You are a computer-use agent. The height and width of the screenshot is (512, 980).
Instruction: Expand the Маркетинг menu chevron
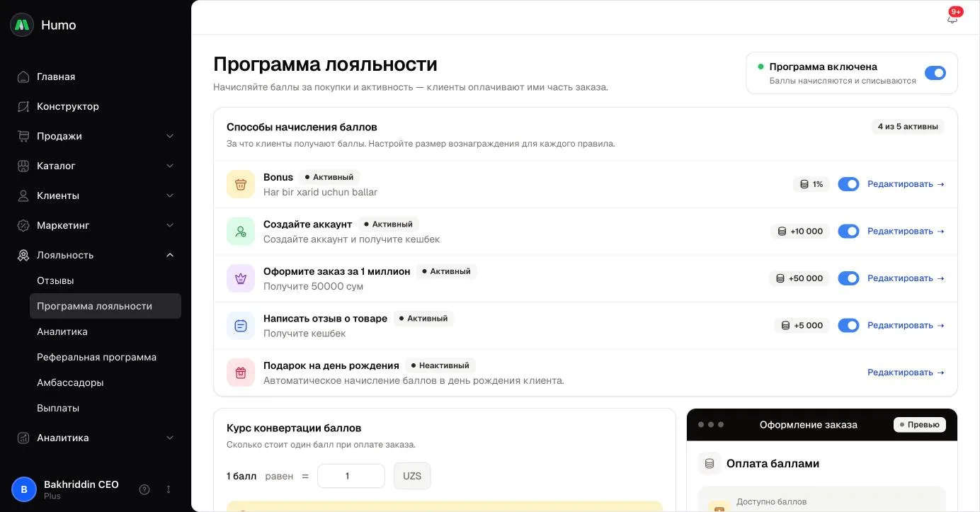170,225
